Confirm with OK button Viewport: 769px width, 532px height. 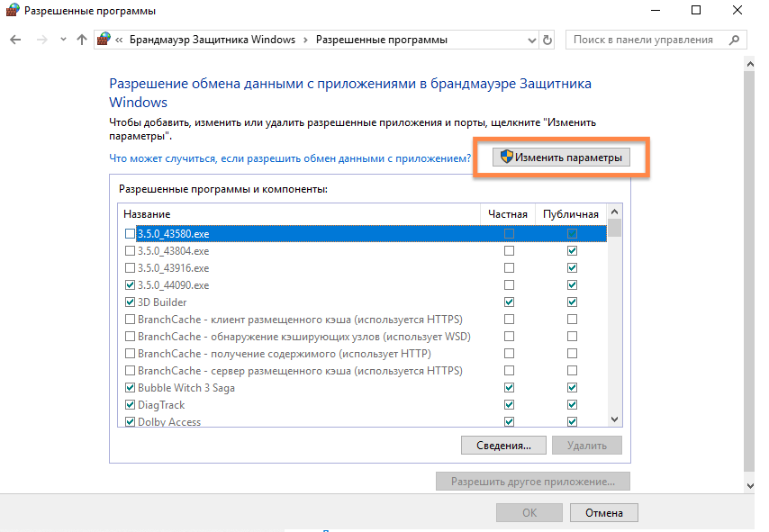(x=529, y=512)
